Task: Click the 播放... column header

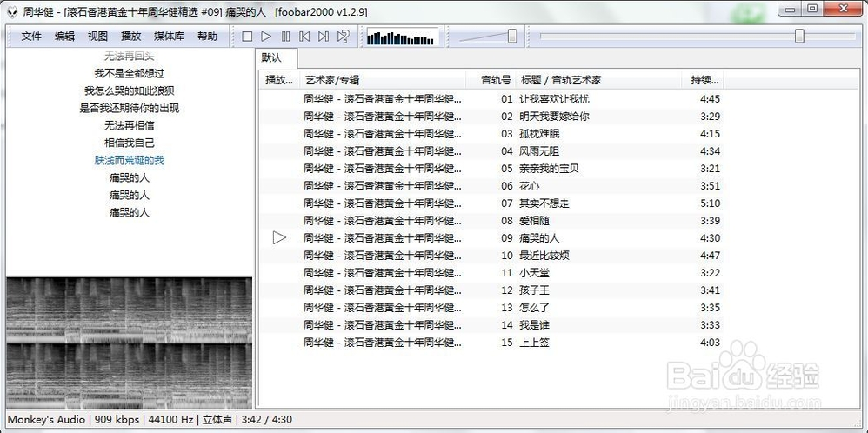Action: (x=279, y=80)
